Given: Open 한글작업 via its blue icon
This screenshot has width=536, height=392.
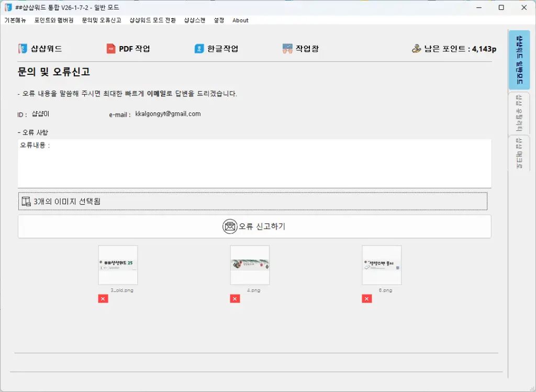Looking at the screenshot, I should [199, 49].
